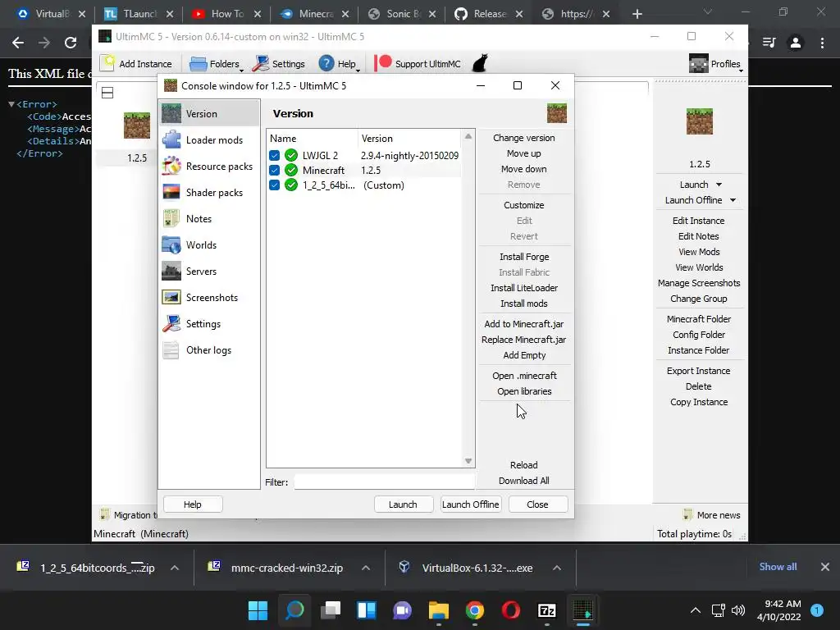Image resolution: width=840 pixels, height=630 pixels.
Task: Click Install mods
Action: (524, 304)
